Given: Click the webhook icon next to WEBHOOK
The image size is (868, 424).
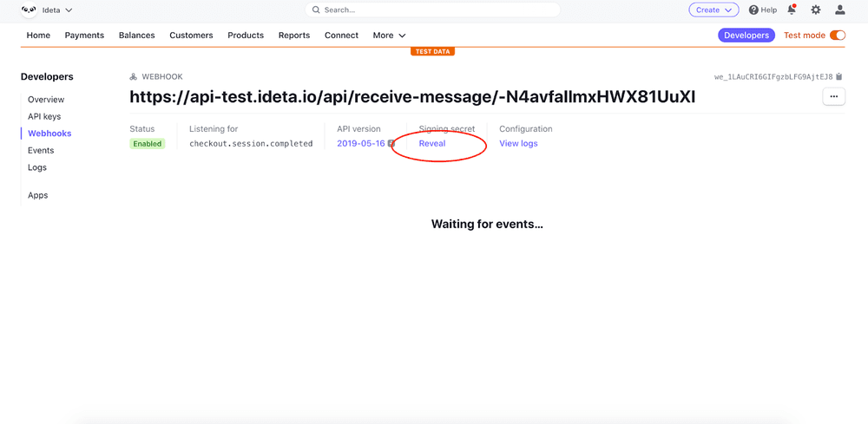Looking at the screenshot, I should pos(133,77).
